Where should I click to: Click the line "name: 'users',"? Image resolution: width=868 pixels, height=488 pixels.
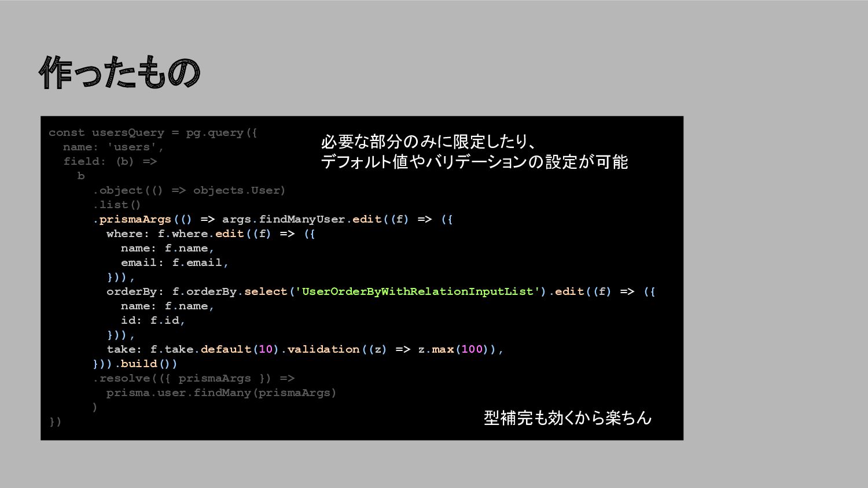tap(113, 147)
